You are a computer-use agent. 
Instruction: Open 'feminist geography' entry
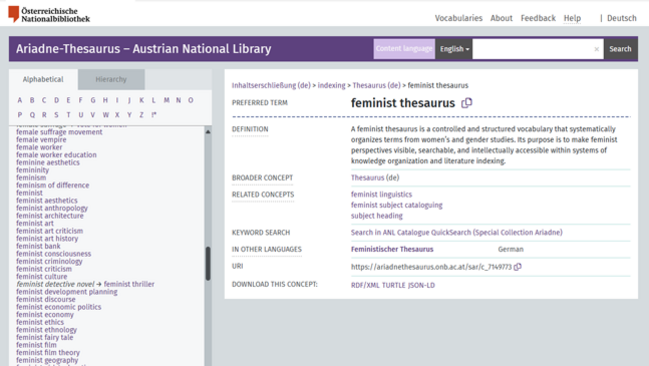[47, 360]
